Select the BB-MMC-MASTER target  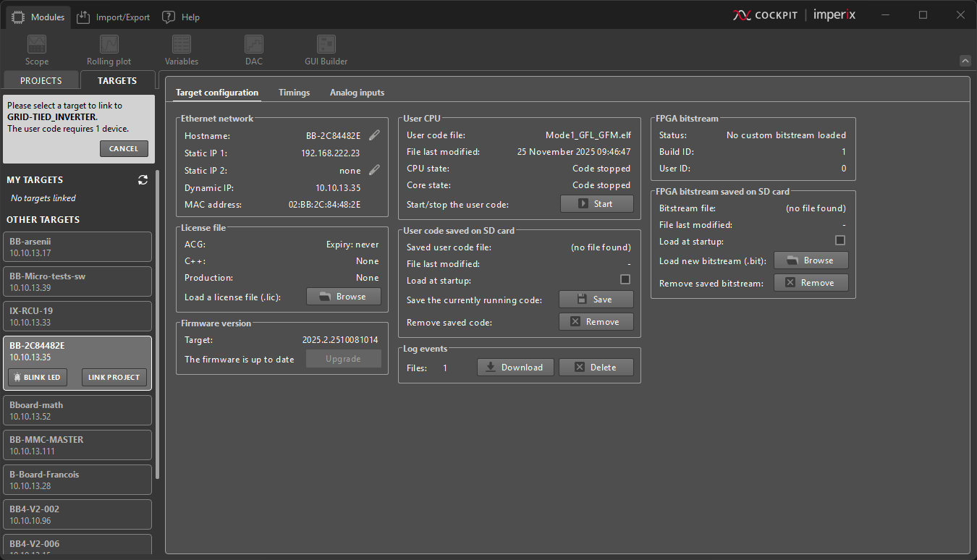[x=77, y=445]
